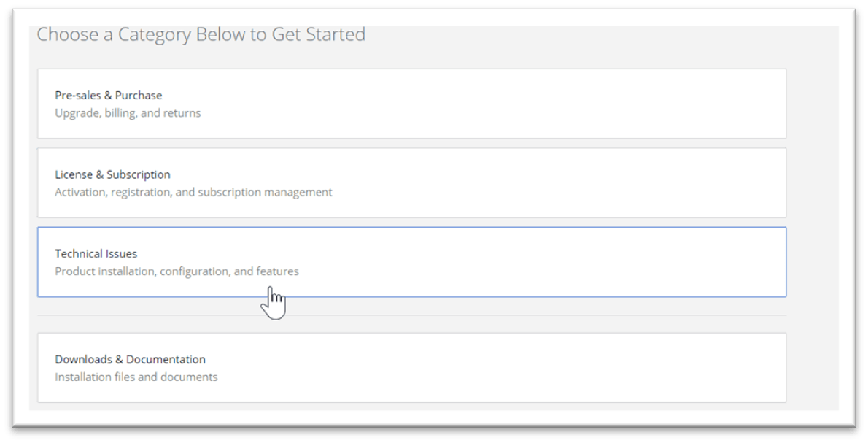
Task: Open the card covering activation and registration
Action: tap(411, 182)
